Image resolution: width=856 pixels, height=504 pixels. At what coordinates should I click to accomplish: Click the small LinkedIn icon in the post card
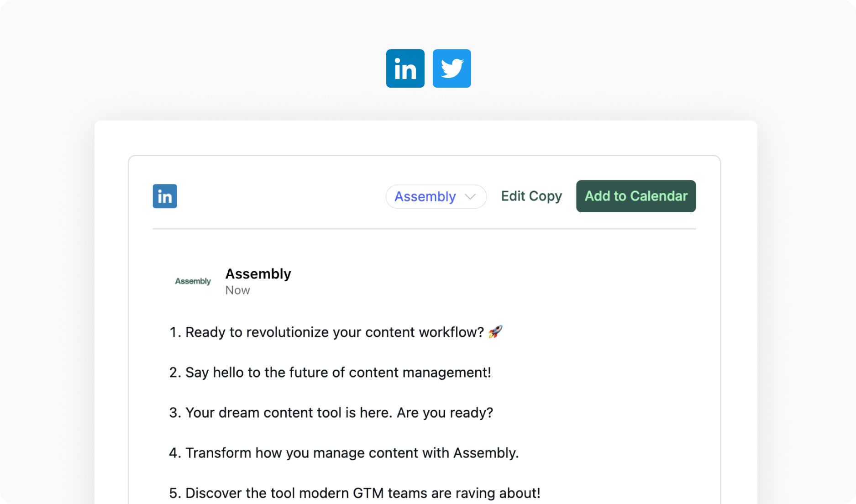tap(165, 196)
